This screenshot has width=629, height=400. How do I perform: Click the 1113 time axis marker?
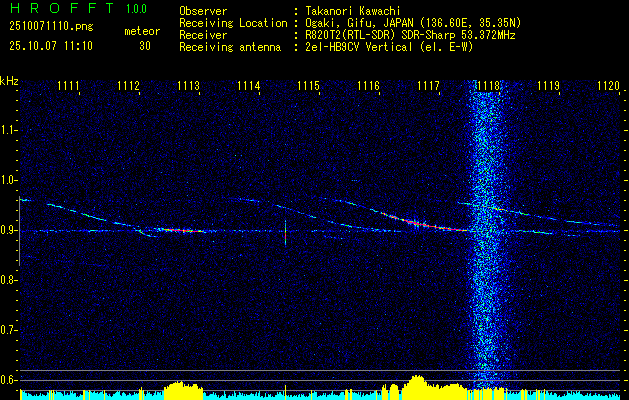click(189, 85)
